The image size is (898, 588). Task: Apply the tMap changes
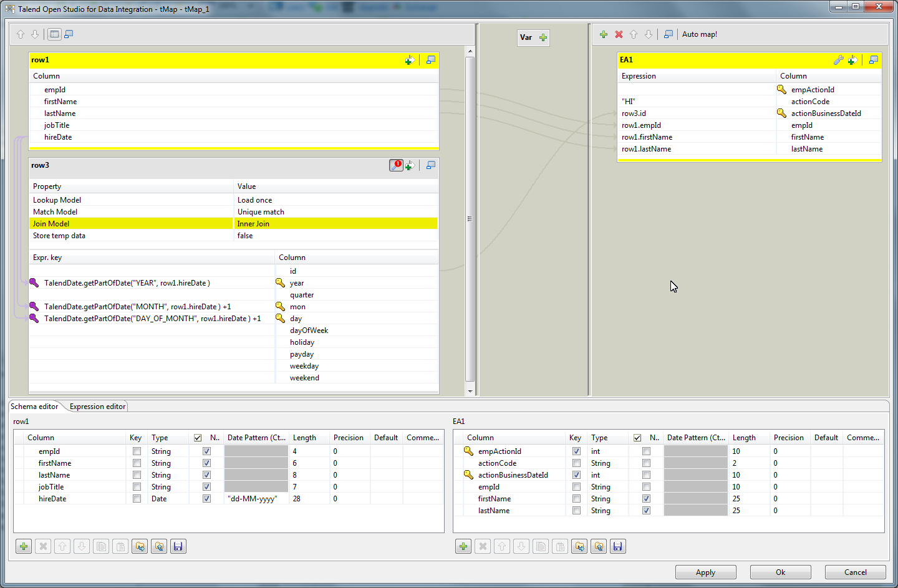pyautogui.click(x=705, y=572)
